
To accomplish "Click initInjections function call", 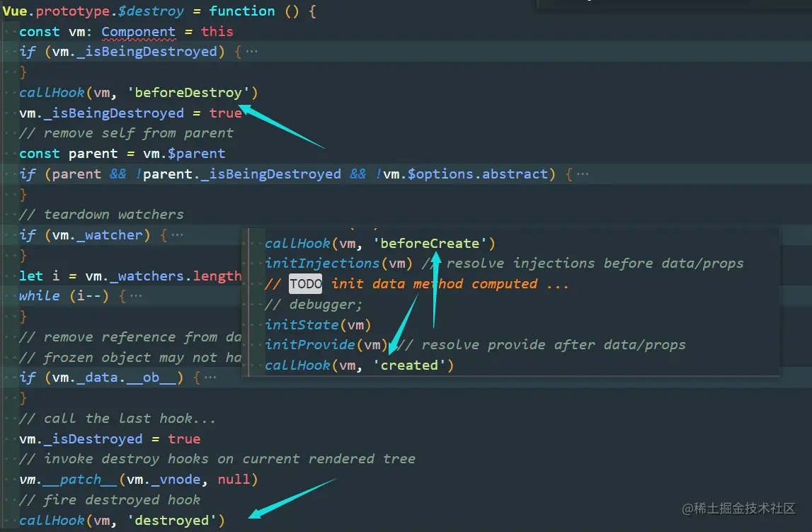I will tap(322, 264).
